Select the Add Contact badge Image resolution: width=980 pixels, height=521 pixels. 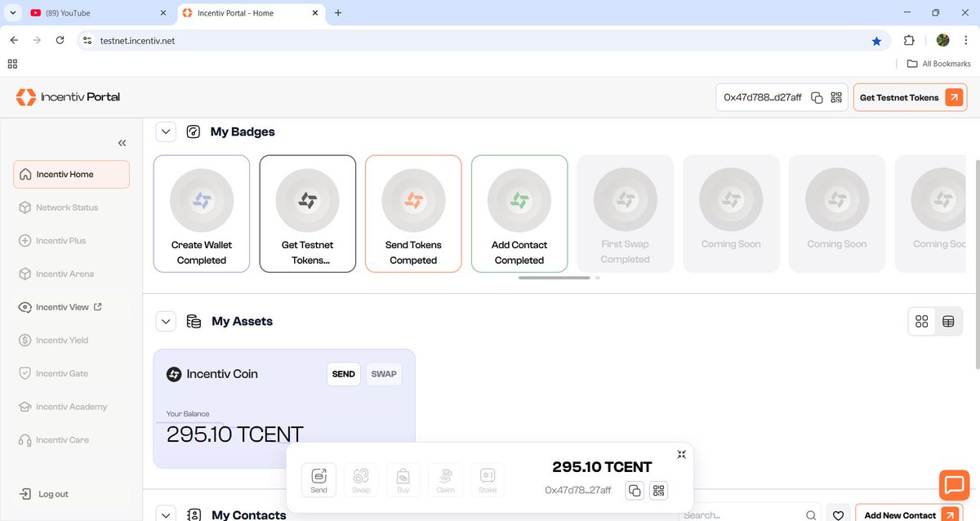pos(519,213)
